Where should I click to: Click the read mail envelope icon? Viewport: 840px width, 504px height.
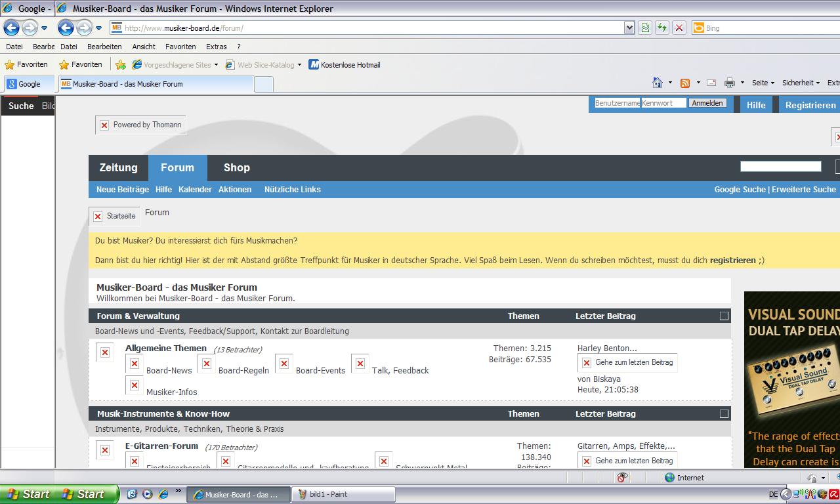pos(711,83)
